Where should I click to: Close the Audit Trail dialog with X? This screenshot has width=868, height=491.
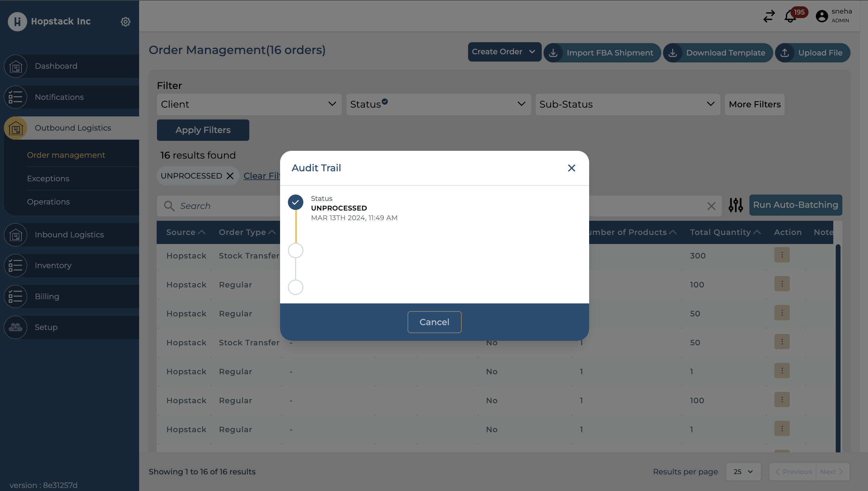pos(571,168)
